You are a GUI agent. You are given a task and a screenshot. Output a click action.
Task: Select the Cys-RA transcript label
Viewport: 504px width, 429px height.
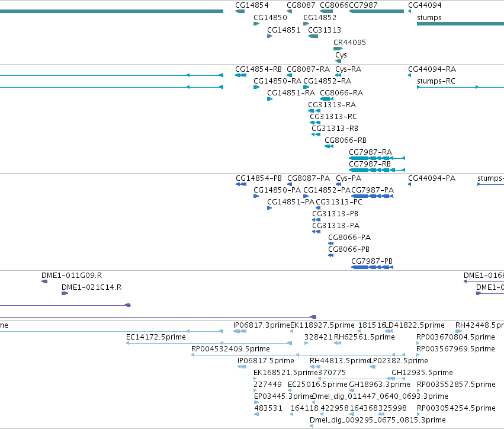click(348, 69)
